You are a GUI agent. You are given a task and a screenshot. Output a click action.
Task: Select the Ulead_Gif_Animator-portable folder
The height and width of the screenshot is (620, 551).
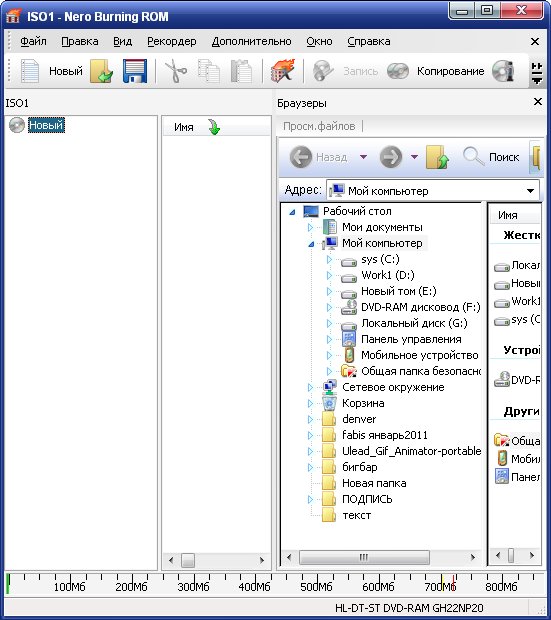pos(411,451)
